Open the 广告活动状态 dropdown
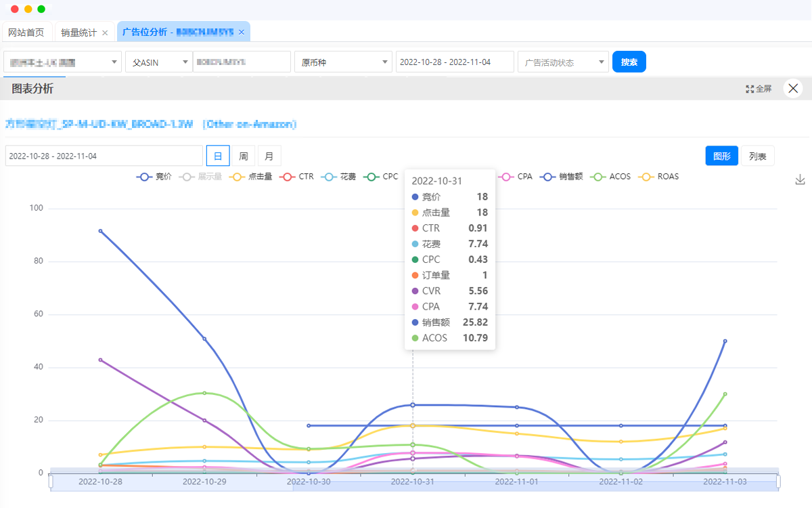This screenshot has width=812, height=508. [x=563, y=62]
